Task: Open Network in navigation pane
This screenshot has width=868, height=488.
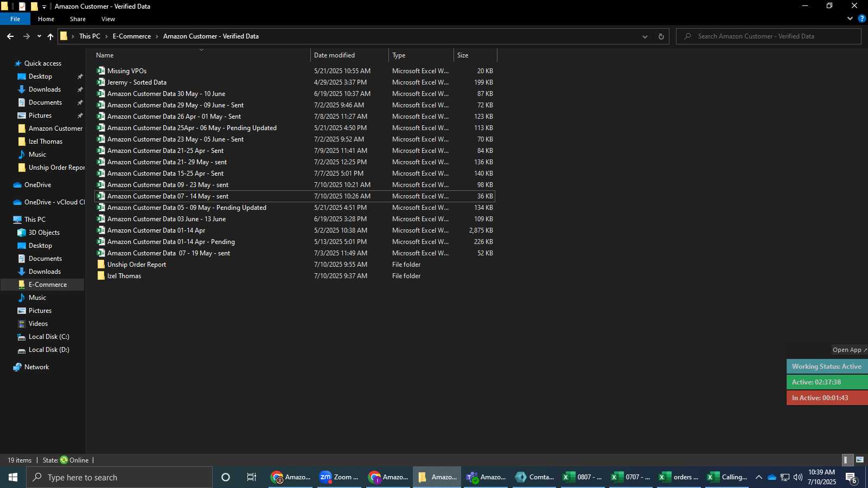Action: pyautogui.click(x=36, y=367)
